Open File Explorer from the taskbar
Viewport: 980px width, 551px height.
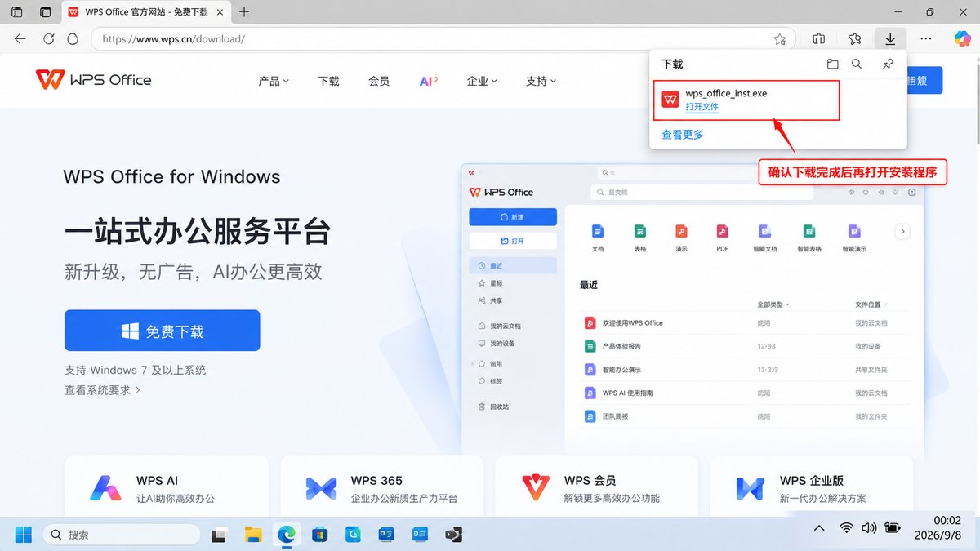coord(253,535)
